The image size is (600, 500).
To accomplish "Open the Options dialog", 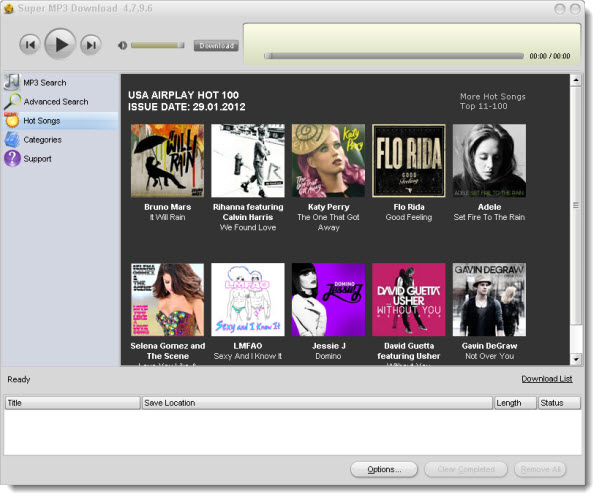I will [x=384, y=469].
